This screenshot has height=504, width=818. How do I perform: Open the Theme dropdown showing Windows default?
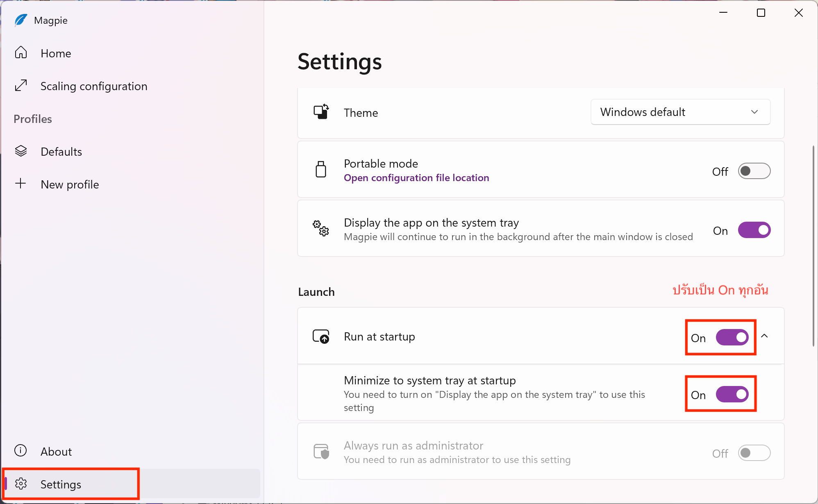680,112
